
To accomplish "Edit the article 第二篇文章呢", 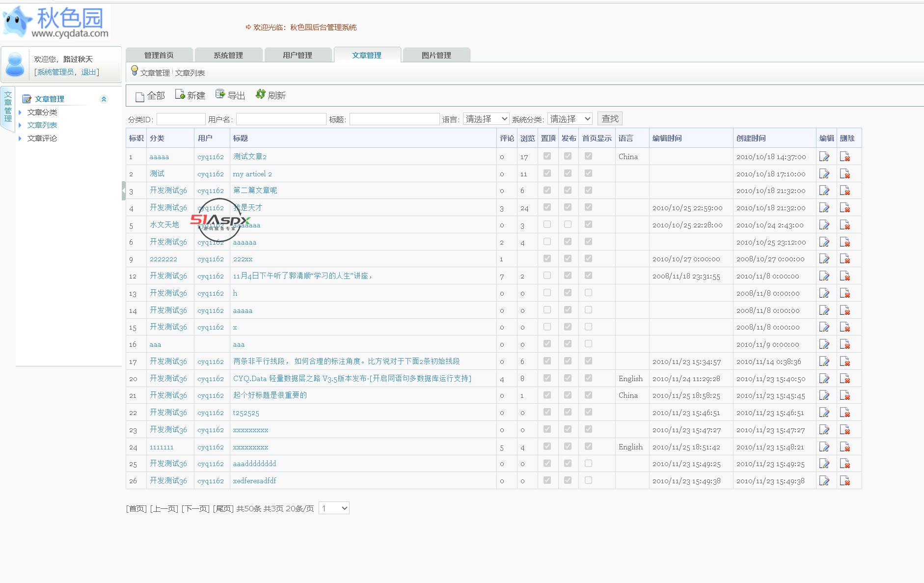I will coord(824,191).
